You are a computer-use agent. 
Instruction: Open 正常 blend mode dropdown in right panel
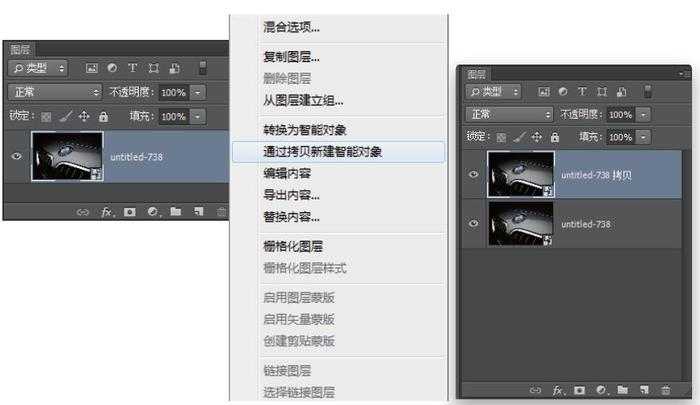click(509, 114)
